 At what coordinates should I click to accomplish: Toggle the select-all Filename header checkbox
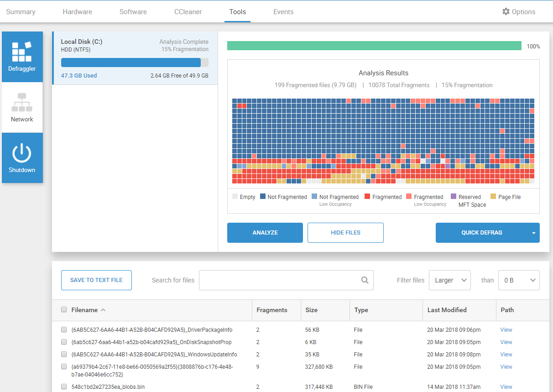click(64, 310)
